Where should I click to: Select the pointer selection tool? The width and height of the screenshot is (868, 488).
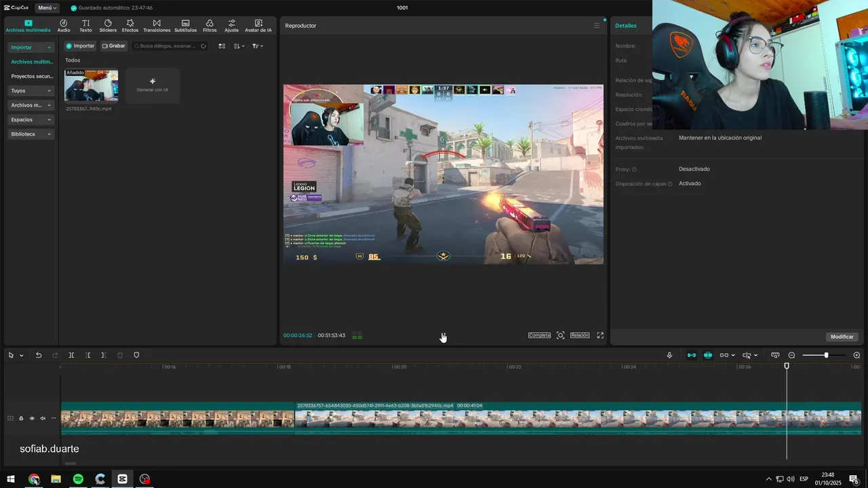pyautogui.click(x=11, y=355)
